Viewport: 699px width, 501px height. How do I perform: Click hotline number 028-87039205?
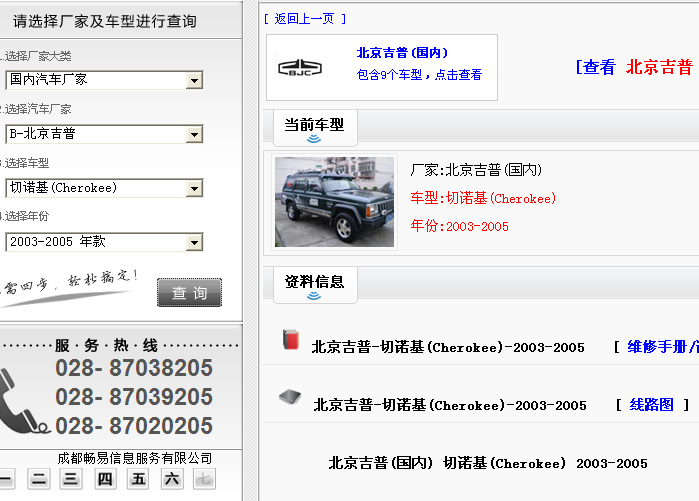pos(134,397)
